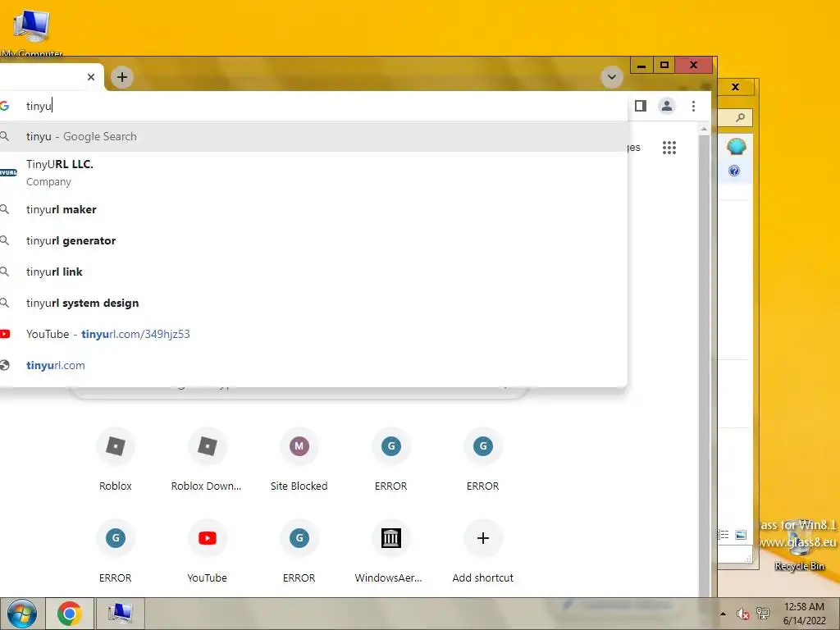
Task: Open the tinyurl.com URL suggestion
Action: tap(313, 365)
